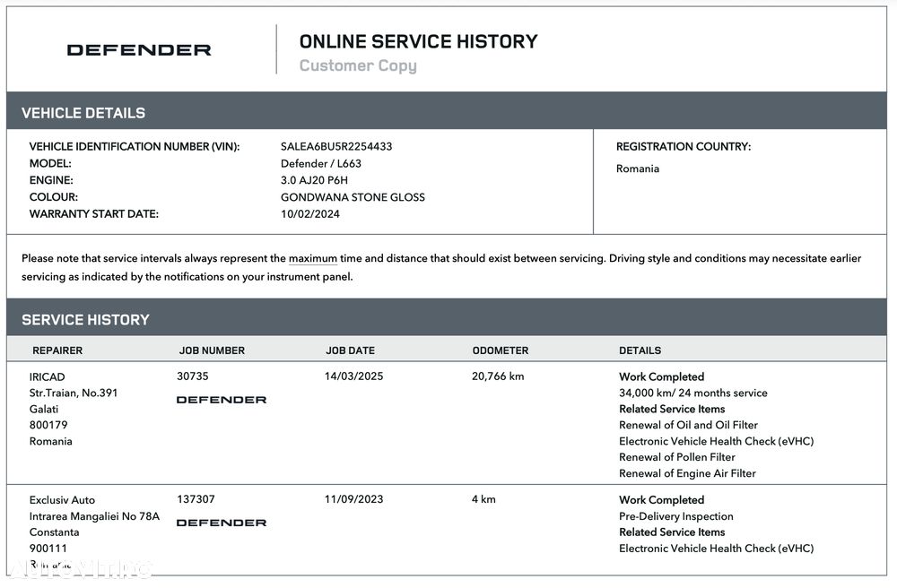Screen dimensions: 897x588
Task: Click the DETAILS column header
Action: click(x=640, y=350)
